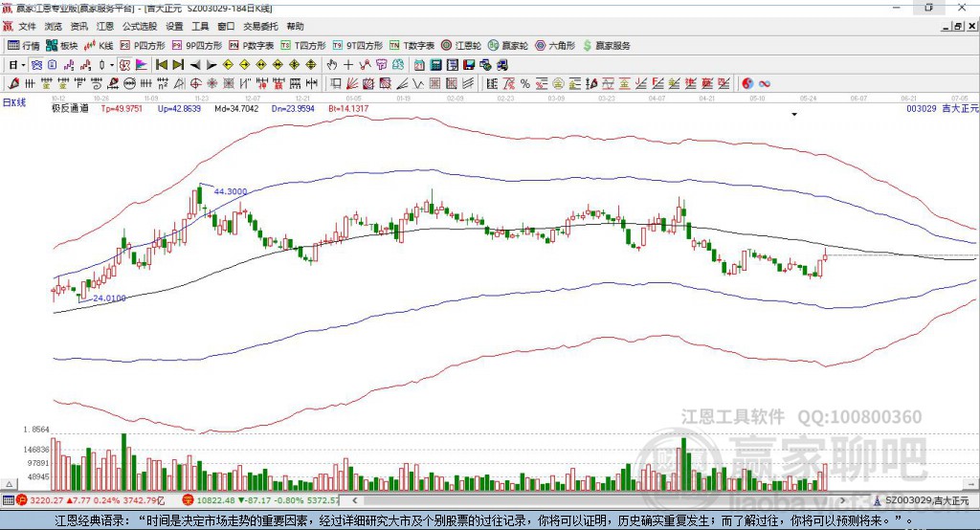Step chart right with black arrow
The width and height of the screenshot is (980, 530).
pos(212,65)
